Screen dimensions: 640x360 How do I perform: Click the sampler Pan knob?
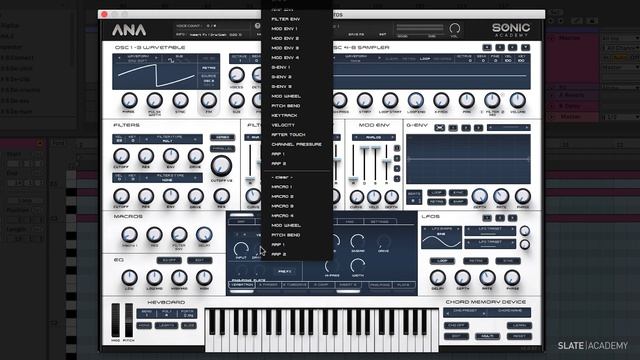point(467,100)
